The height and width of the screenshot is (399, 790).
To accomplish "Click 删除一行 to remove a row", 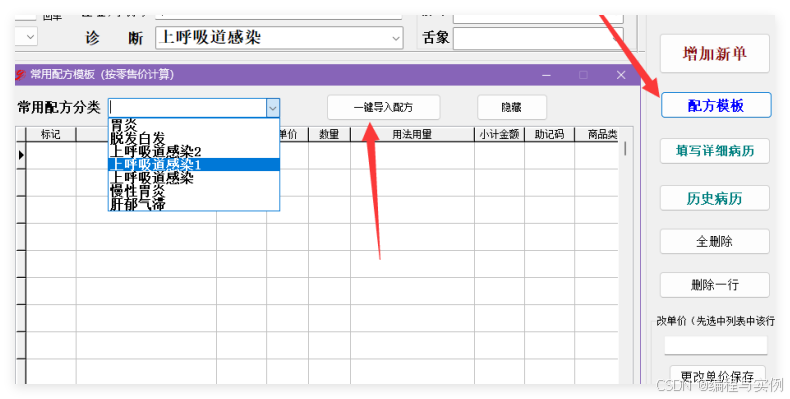I will pyautogui.click(x=715, y=285).
